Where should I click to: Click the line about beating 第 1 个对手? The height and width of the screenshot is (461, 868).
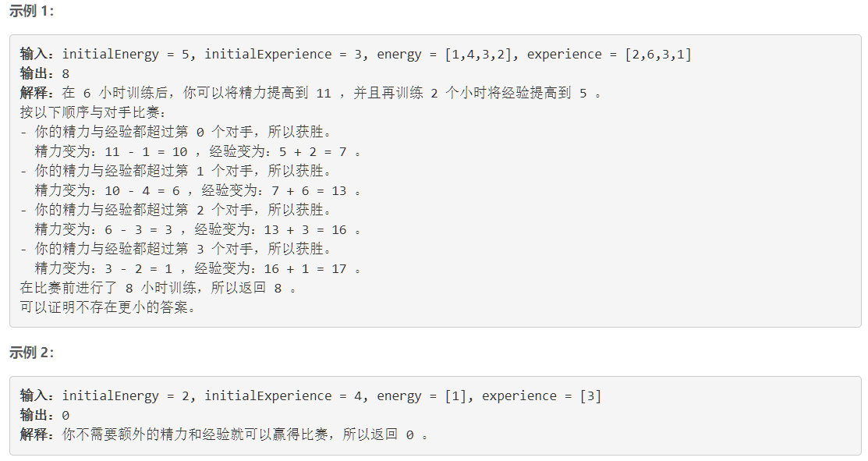click(175, 171)
